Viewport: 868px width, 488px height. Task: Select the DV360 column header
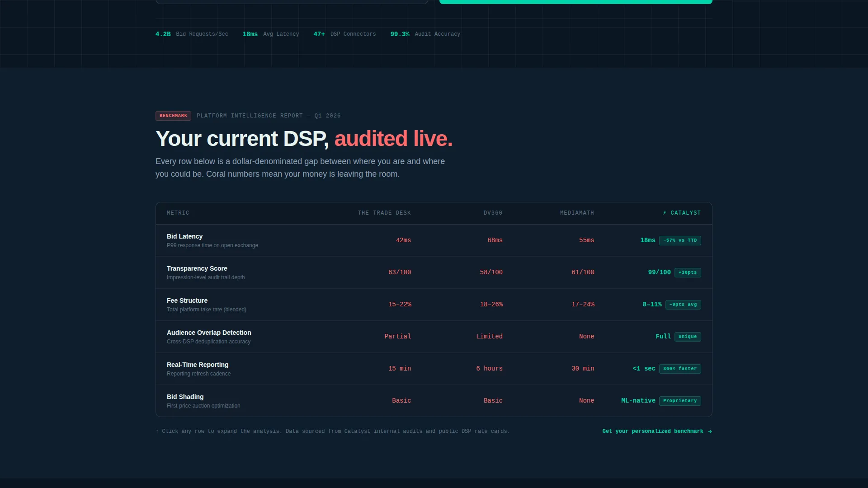(x=493, y=213)
